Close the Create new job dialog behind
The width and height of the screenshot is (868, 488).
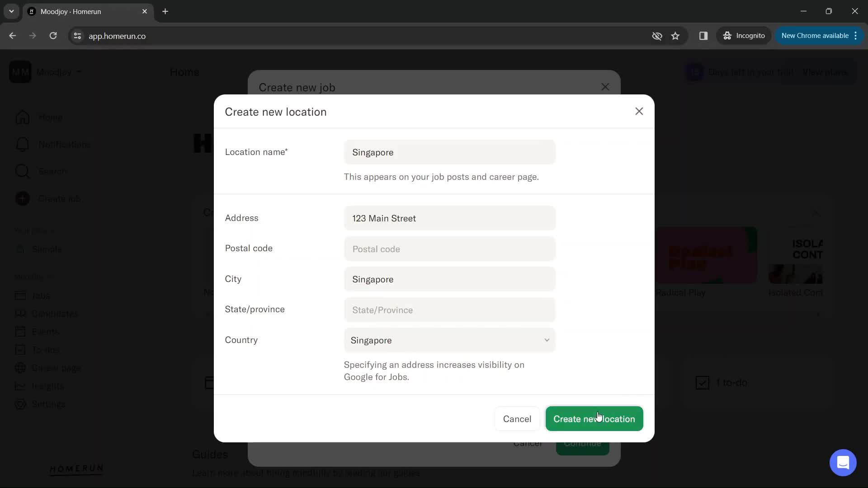pos(605,87)
